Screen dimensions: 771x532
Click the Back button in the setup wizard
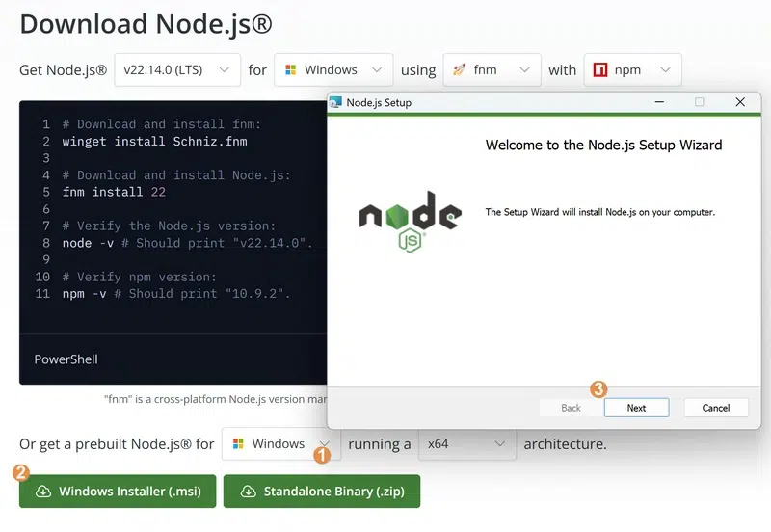[x=571, y=408]
